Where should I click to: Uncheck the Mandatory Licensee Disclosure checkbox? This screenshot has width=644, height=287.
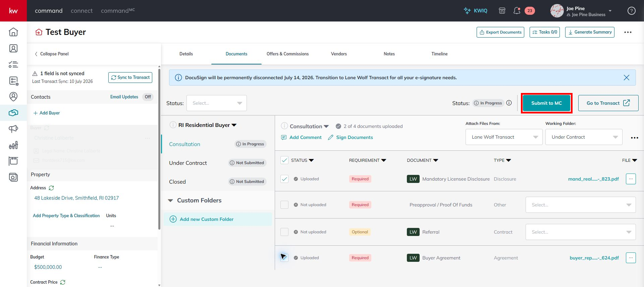284,179
